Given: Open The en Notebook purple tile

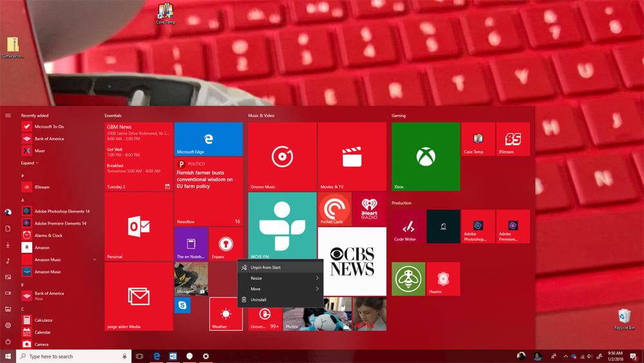Looking at the screenshot, I should (191, 244).
